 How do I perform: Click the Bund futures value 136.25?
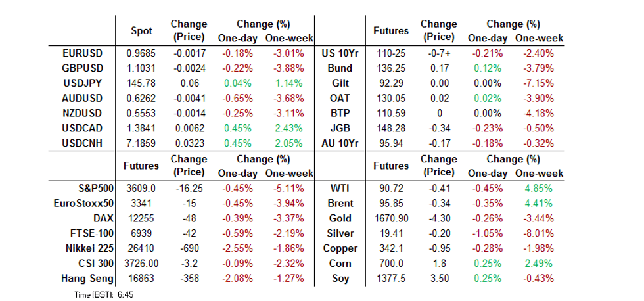coord(390,67)
